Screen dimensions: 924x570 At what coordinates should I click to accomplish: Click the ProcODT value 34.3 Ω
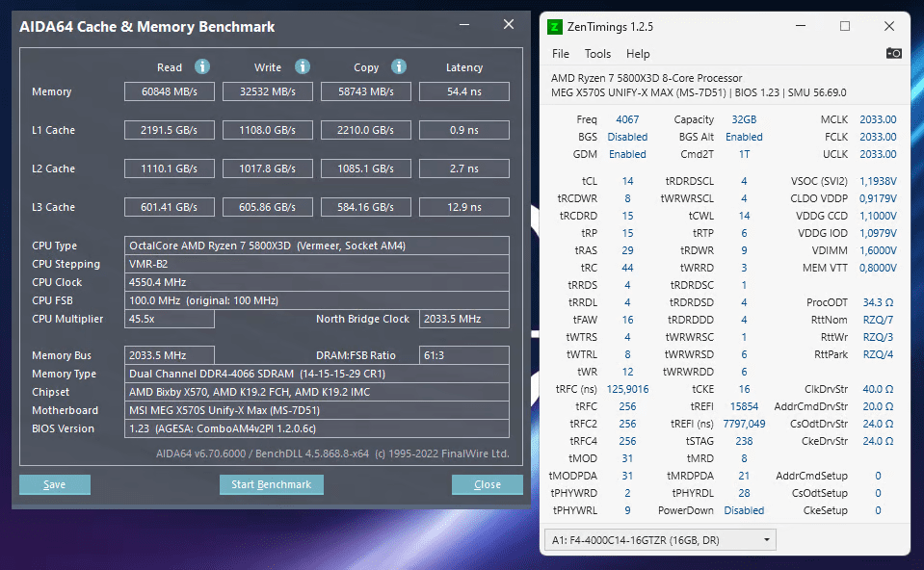tap(878, 302)
